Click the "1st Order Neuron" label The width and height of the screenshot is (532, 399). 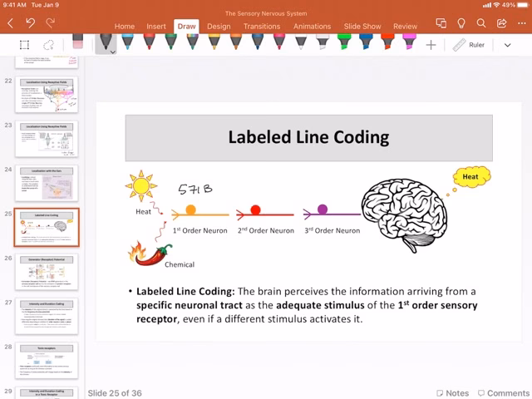tap(199, 230)
